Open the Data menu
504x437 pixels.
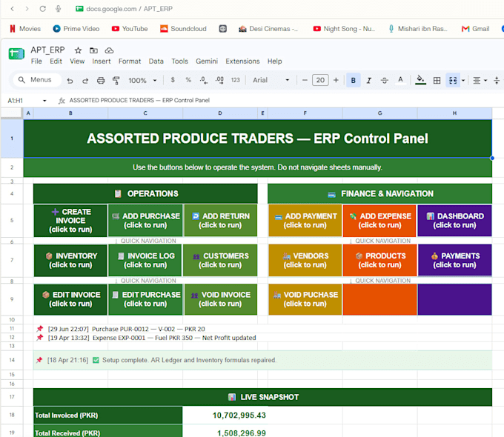[x=156, y=61]
